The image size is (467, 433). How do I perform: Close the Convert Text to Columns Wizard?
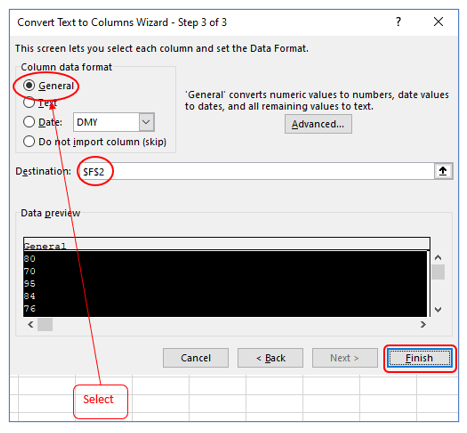coord(438,22)
